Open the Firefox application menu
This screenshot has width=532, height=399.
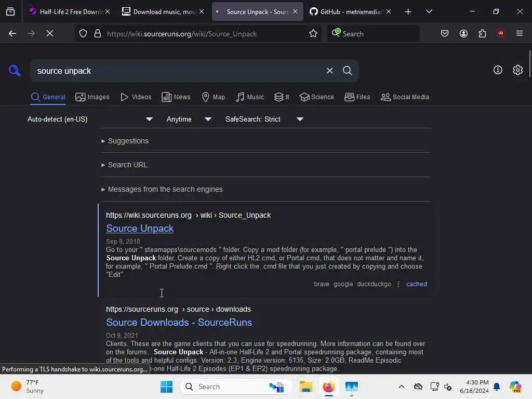[520, 33]
